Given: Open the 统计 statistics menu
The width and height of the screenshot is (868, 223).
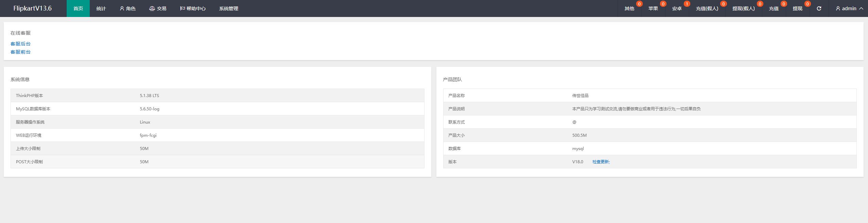Looking at the screenshot, I should 101,8.
